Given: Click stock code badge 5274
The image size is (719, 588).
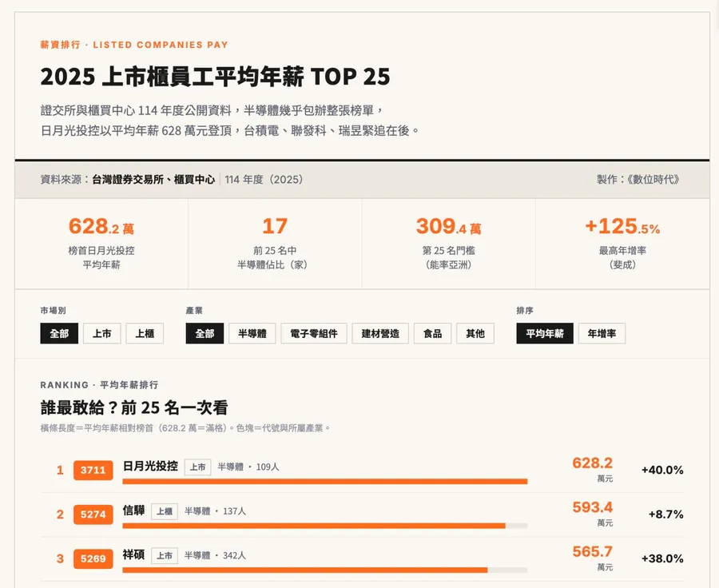Looking at the screenshot, I should pos(93,514).
